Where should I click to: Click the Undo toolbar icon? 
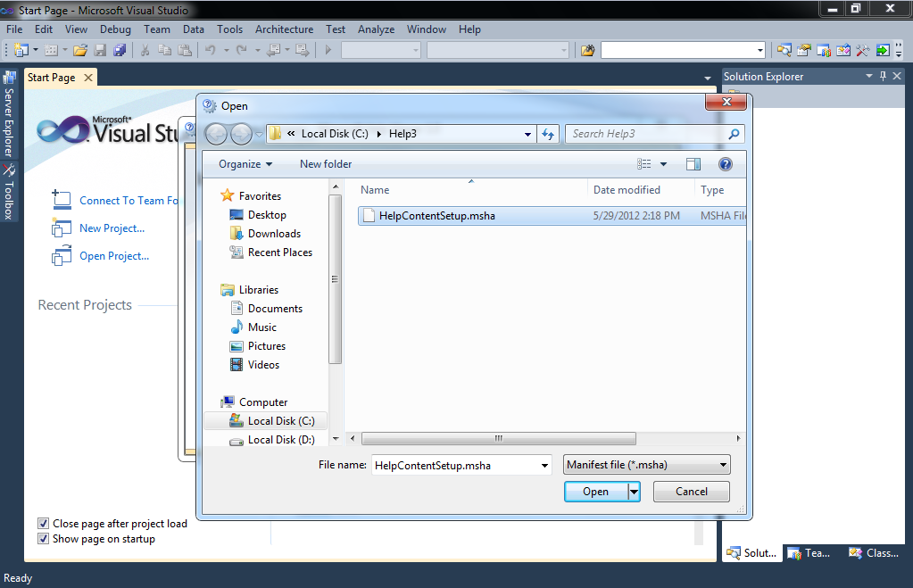[211, 50]
